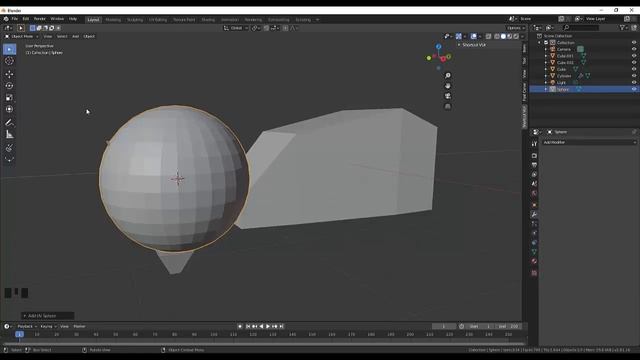Select the Select Box tool in left toolbar

point(9,49)
